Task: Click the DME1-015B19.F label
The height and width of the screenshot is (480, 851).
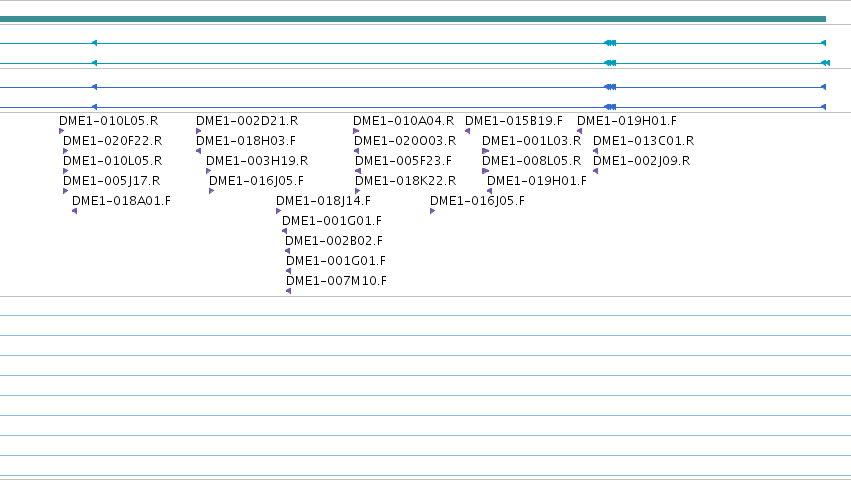Action: coord(514,121)
